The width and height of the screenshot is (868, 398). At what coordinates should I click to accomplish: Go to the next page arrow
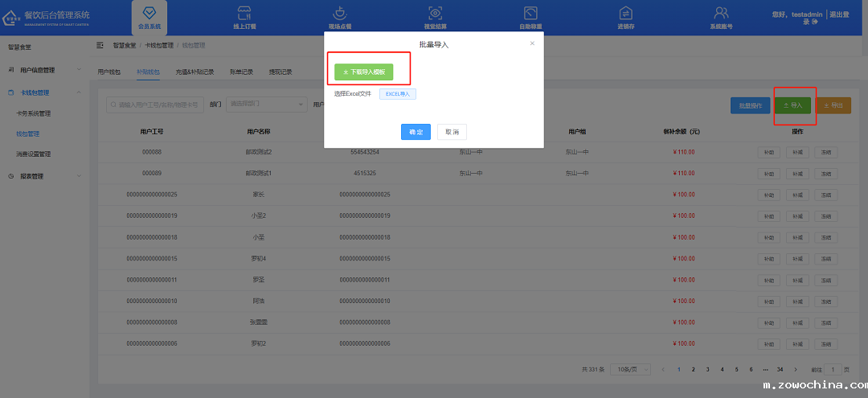click(796, 369)
